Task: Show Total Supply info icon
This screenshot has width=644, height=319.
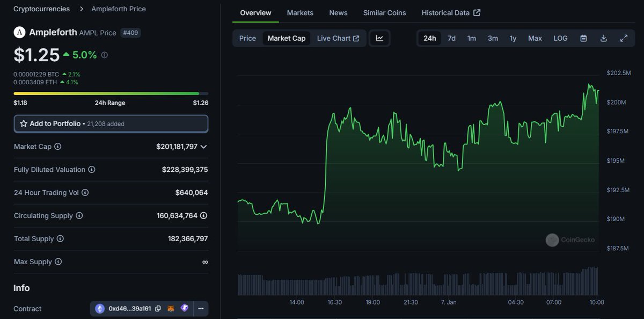Action: point(60,238)
